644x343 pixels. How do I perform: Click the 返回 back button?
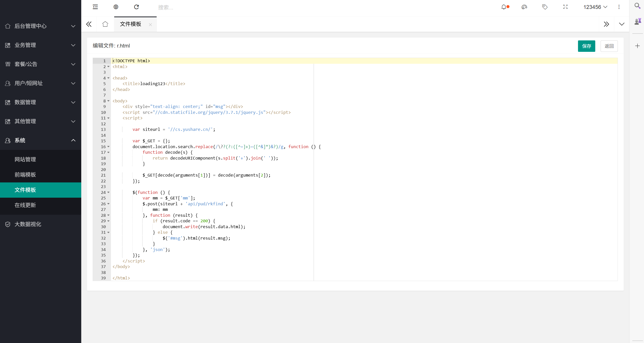(x=609, y=46)
